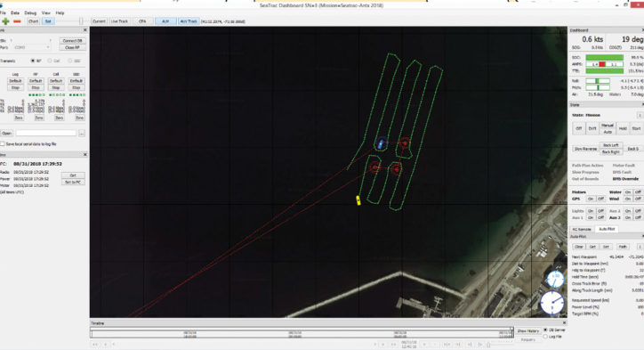
Task: Select the blue vehicle marker on the map
Action: [x=381, y=143]
